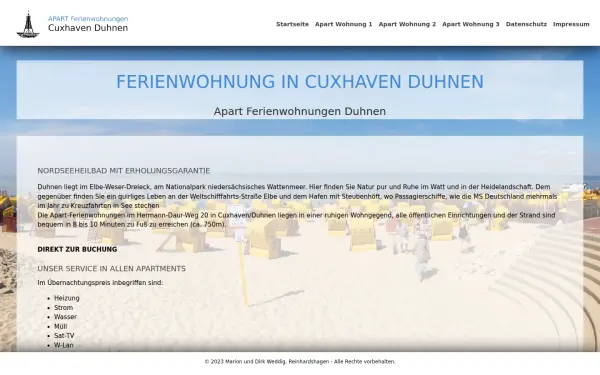Screen dimensions: 600x375
Task: Click the NORDSEEHEILBAD MIT ERHOLUNGSGARANTIE heading
Action: click(124, 171)
